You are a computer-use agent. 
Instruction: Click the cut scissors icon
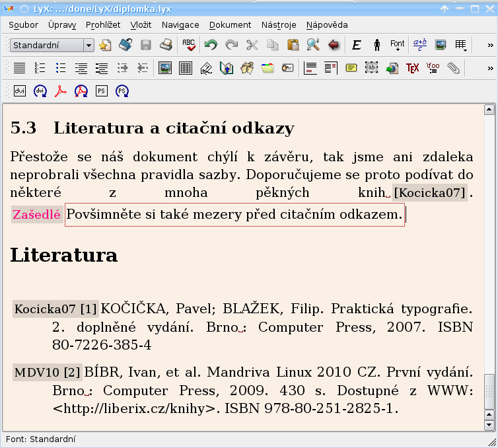[252, 45]
